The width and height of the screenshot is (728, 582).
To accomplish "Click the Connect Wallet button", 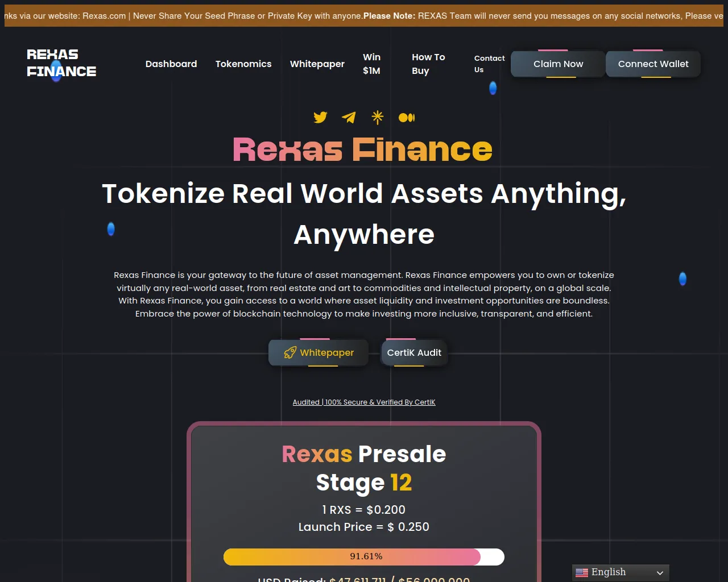I will 653,64.
